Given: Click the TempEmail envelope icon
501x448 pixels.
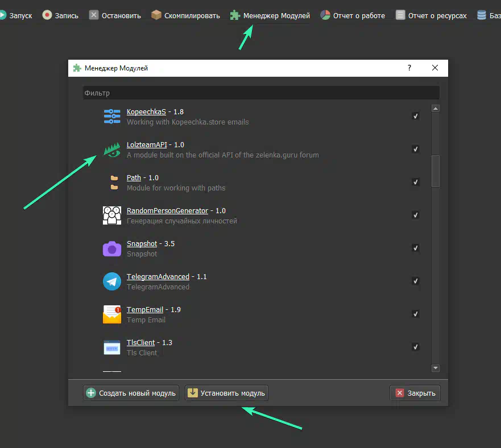Looking at the screenshot, I should [112, 314].
